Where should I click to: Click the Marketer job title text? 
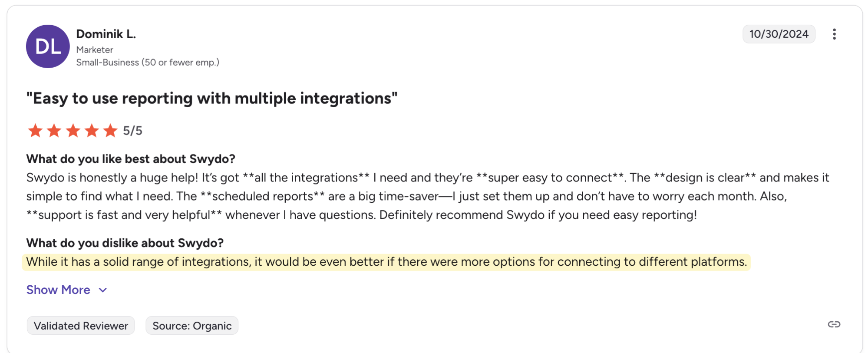point(95,50)
